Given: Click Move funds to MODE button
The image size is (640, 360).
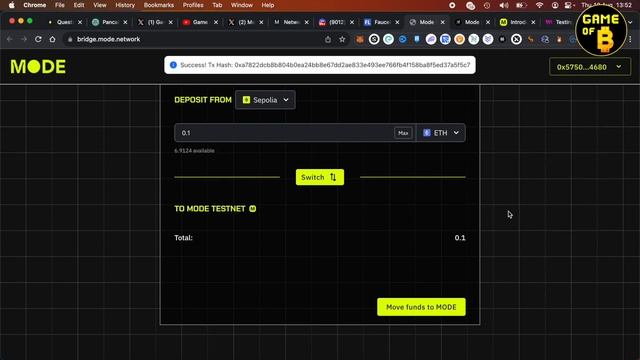Looking at the screenshot, I should tap(421, 307).
